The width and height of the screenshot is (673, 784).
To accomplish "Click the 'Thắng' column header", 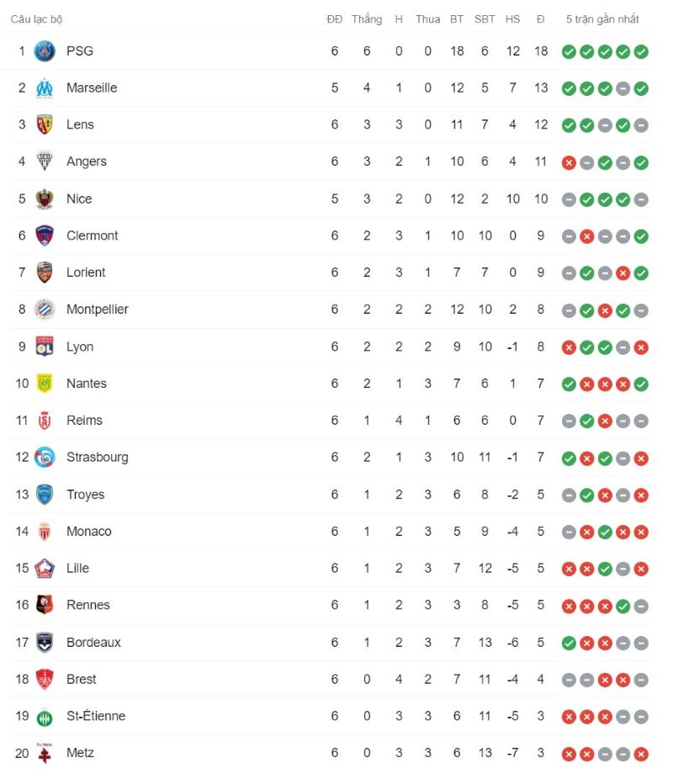I will click(367, 19).
